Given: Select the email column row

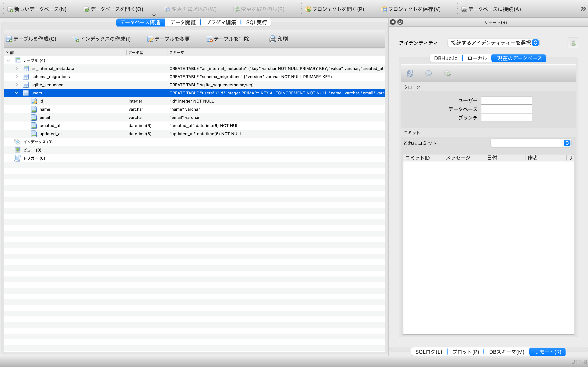Looking at the screenshot, I should 45,117.
